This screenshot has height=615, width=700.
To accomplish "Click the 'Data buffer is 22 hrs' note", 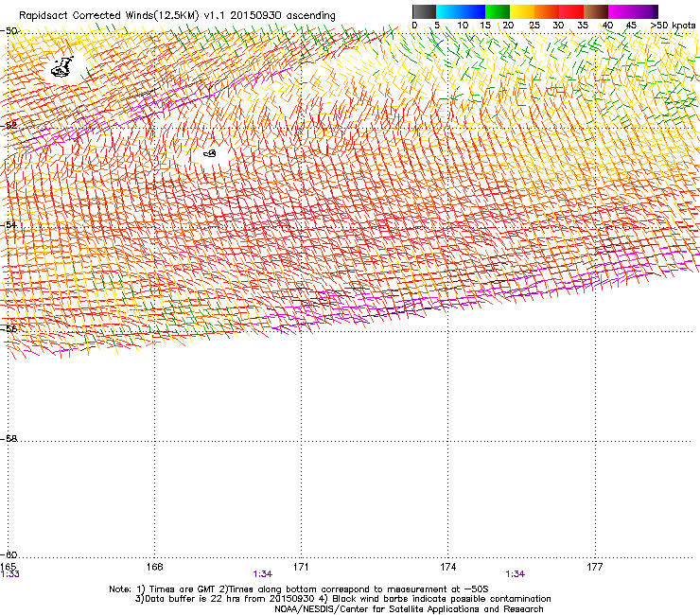I will pos(224,599).
